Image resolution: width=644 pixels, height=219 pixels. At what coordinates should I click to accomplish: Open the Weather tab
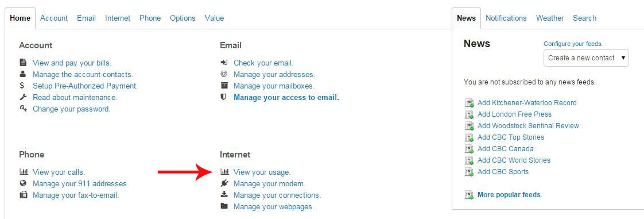coord(550,18)
